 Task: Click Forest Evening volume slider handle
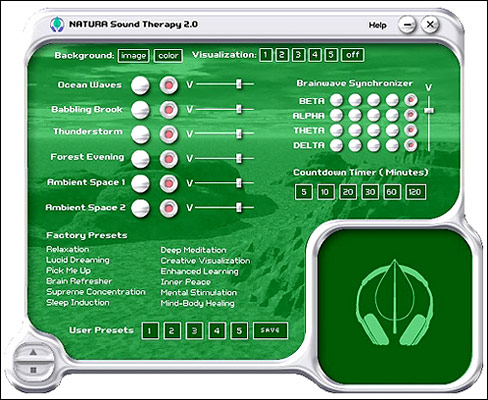pos(239,158)
